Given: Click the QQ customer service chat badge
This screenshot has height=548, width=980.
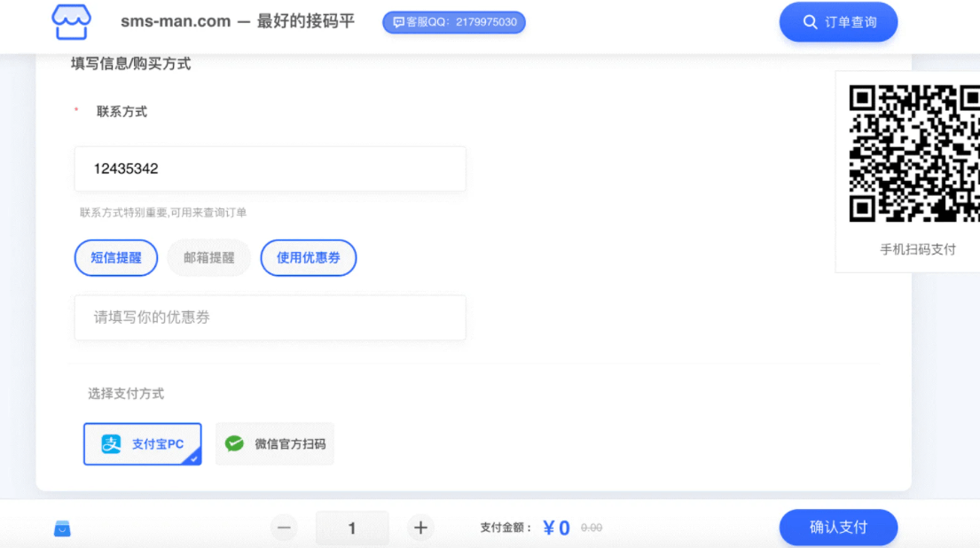Looking at the screenshot, I should coord(454,22).
